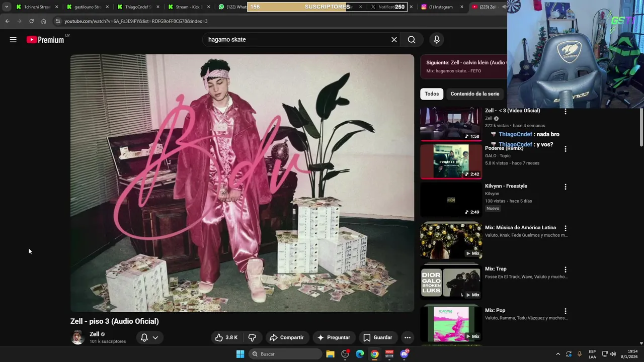
Task: Open the Preguntar AI ask button
Action: click(x=333, y=337)
